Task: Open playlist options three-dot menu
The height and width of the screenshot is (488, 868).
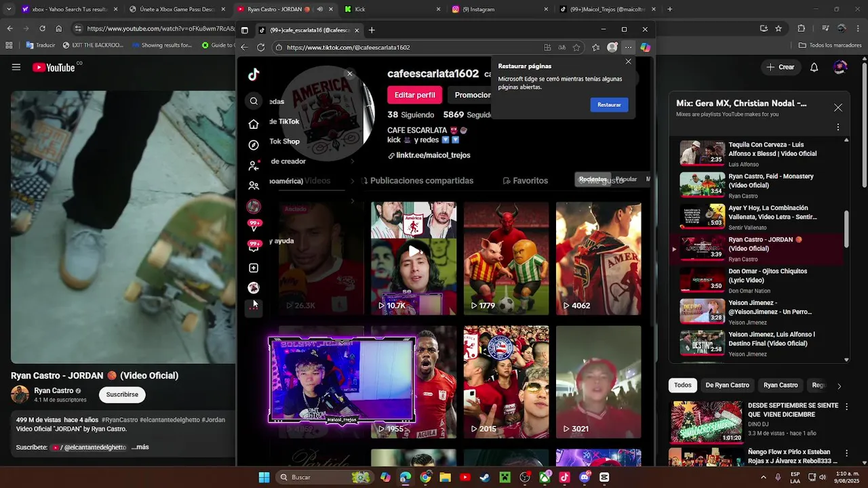Action: (x=838, y=127)
